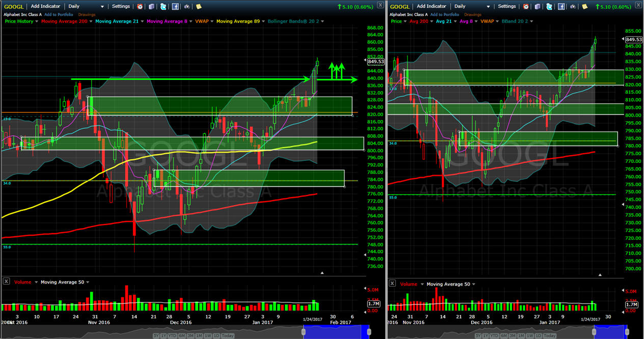
Task: Expand VWAP indicator options in left chart
Action: point(212,21)
